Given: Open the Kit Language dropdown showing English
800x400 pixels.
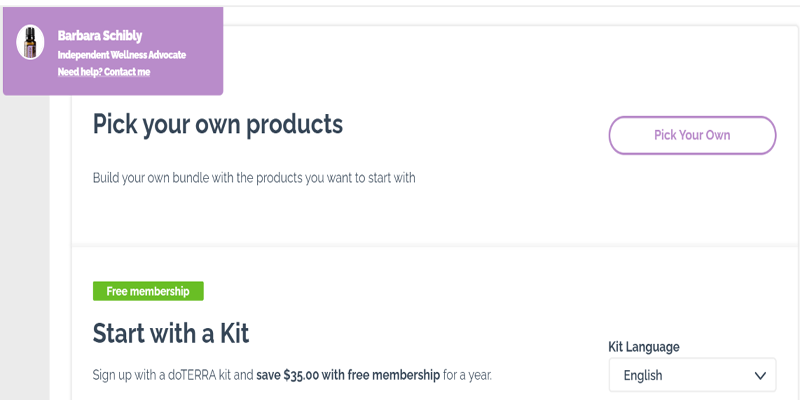Looking at the screenshot, I should pyautogui.click(x=692, y=375).
